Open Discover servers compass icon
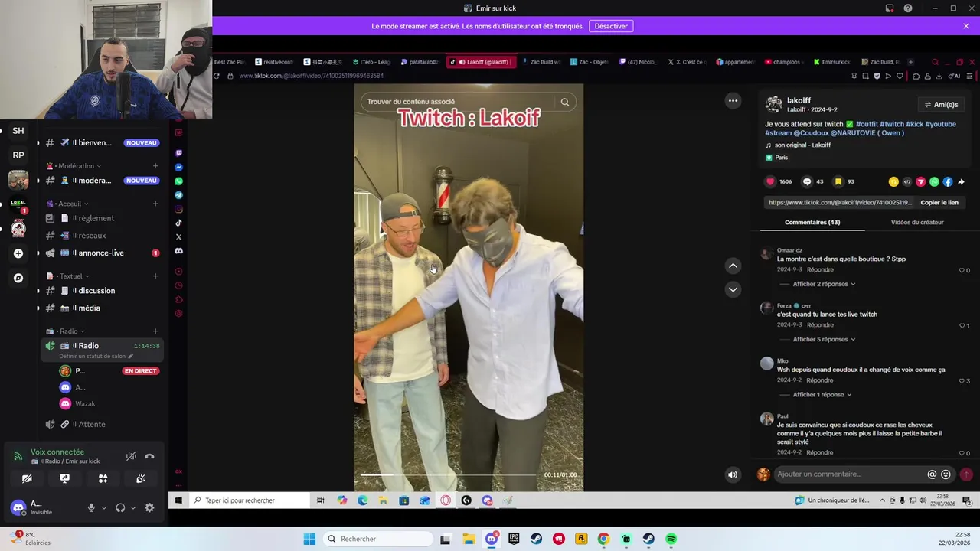The height and width of the screenshot is (551, 980). (18, 278)
